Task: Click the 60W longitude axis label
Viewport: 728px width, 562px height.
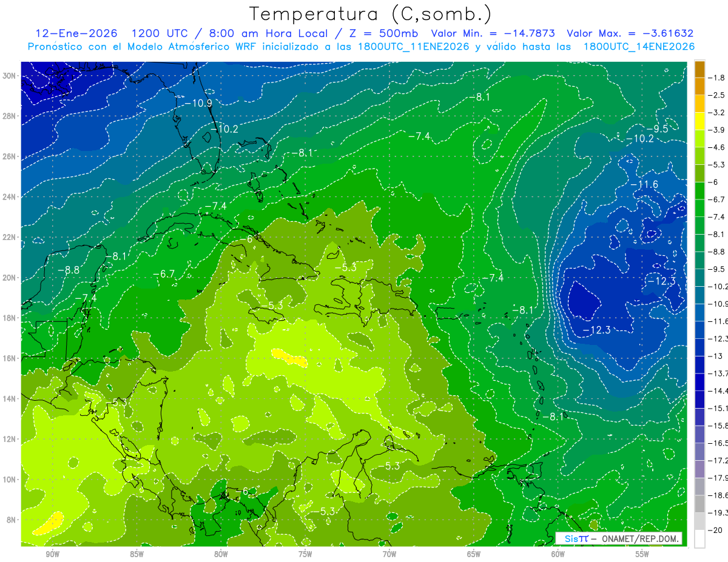Action: click(558, 554)
